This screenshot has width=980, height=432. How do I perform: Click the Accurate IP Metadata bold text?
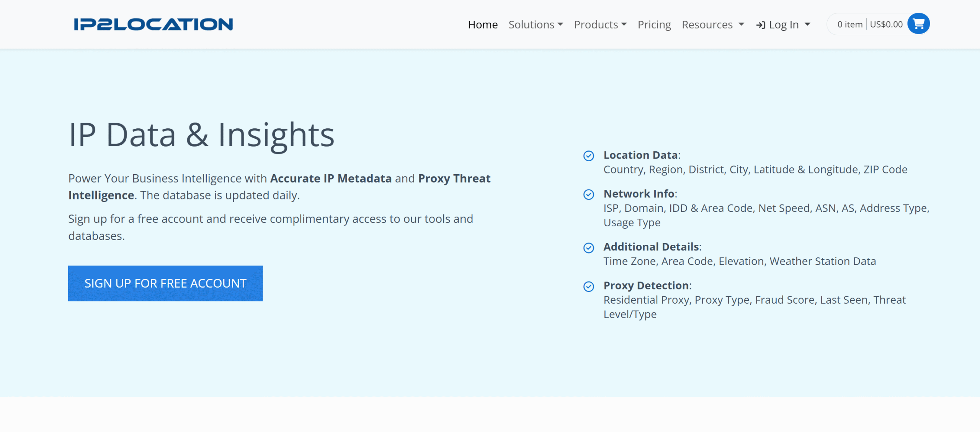pos(331,178)
